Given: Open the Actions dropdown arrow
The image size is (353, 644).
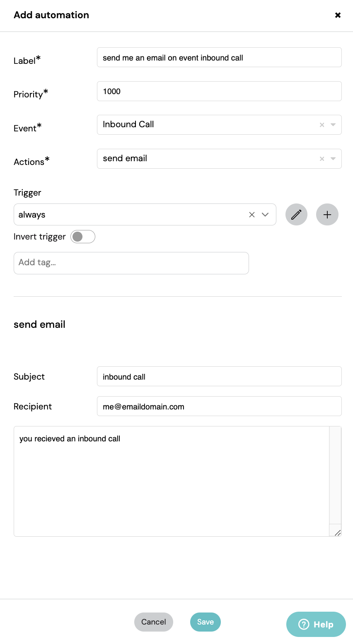Looking at the screenshot, I should (x=333, y=159).
